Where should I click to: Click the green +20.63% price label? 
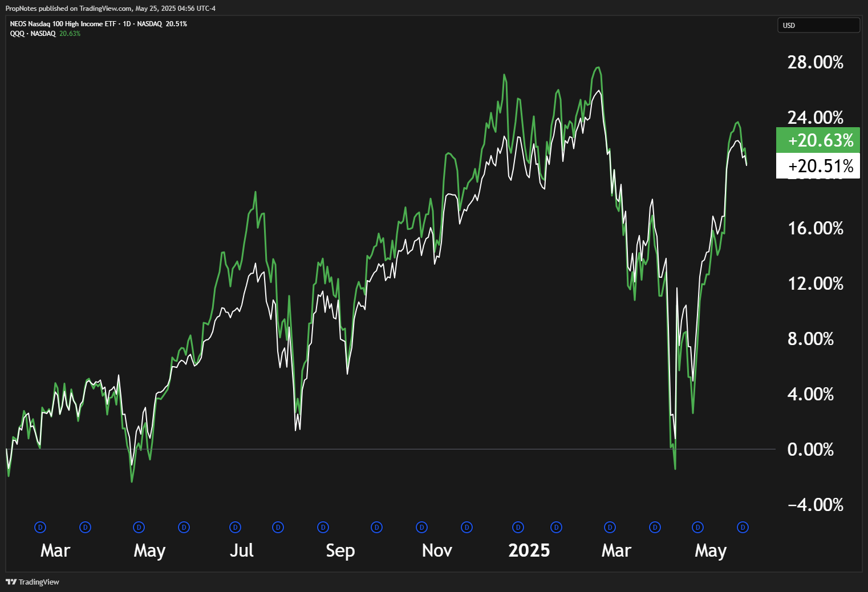tap(818, 140)
